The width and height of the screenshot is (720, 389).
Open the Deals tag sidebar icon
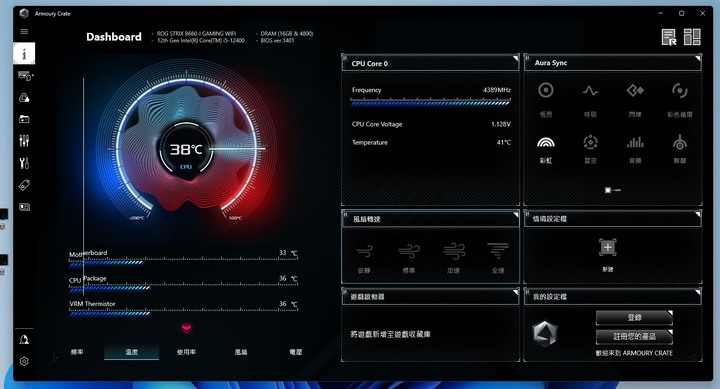(x=24, y=185)
